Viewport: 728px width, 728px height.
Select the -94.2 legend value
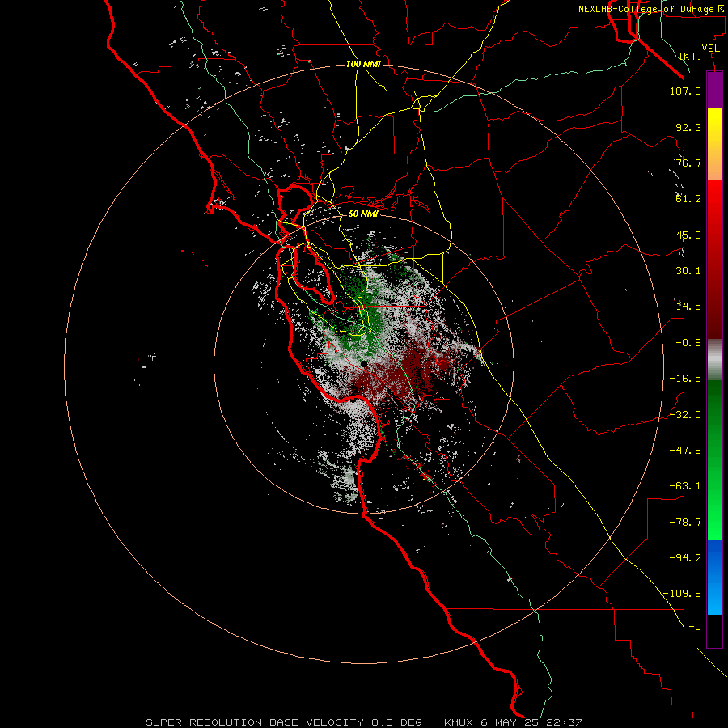pyautogui.click(x=685, y=558)
